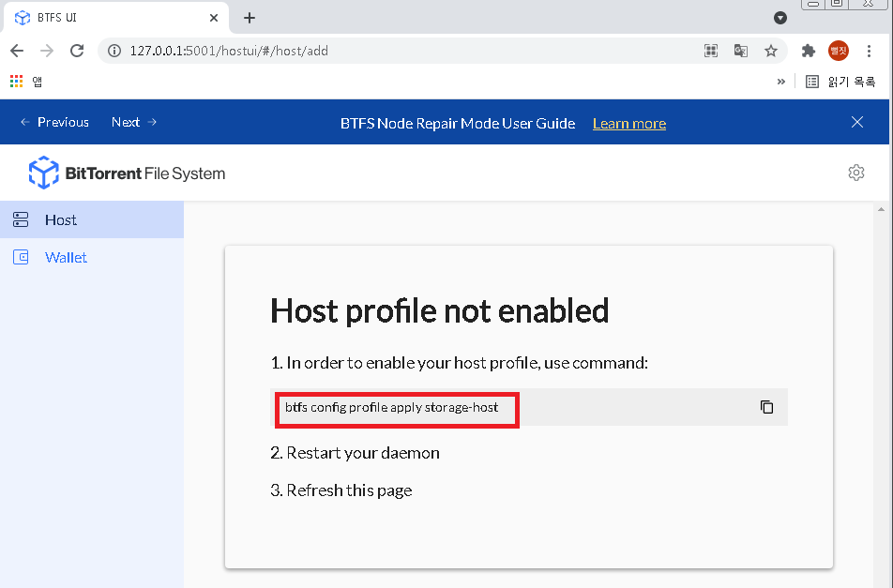Viewport: 893px width, 588px height.
Task: Close the BTFS UI tab
Action: point(214,18)
